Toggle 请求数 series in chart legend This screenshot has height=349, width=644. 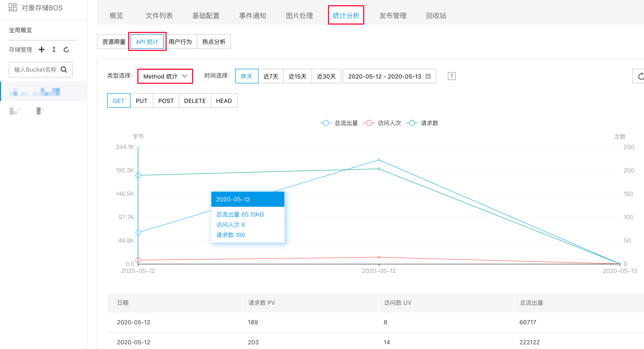pyautogui.click(x=422, y=123)
